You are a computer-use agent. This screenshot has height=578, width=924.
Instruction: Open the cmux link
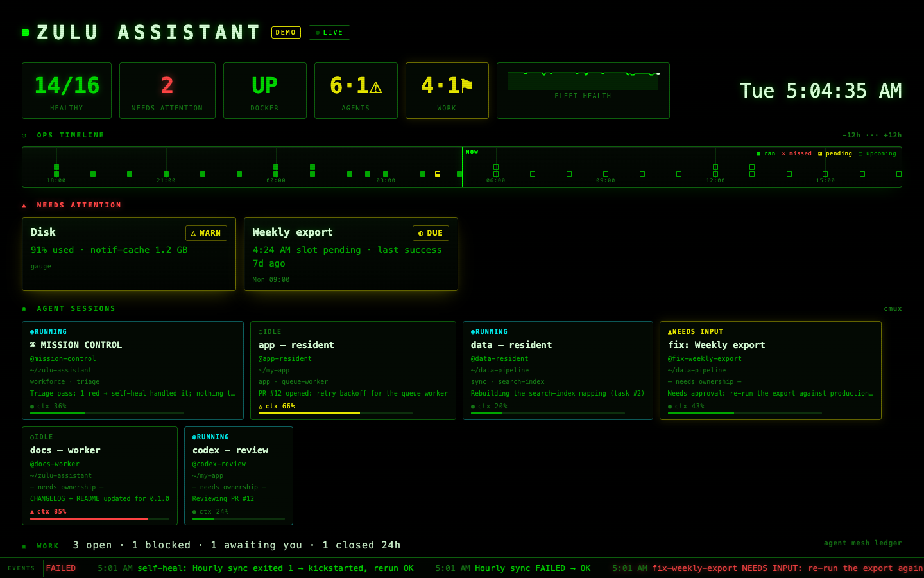click(x=893, y=309)
